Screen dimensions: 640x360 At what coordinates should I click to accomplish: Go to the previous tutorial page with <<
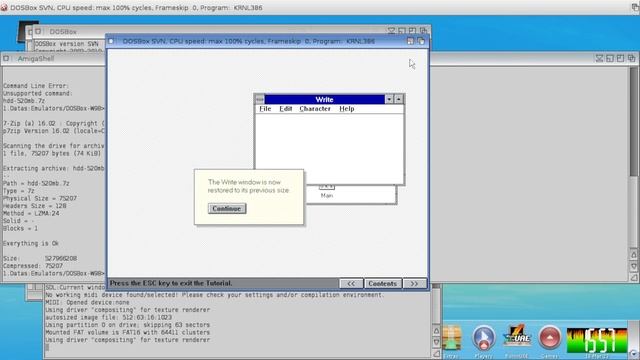coord(351,283)
